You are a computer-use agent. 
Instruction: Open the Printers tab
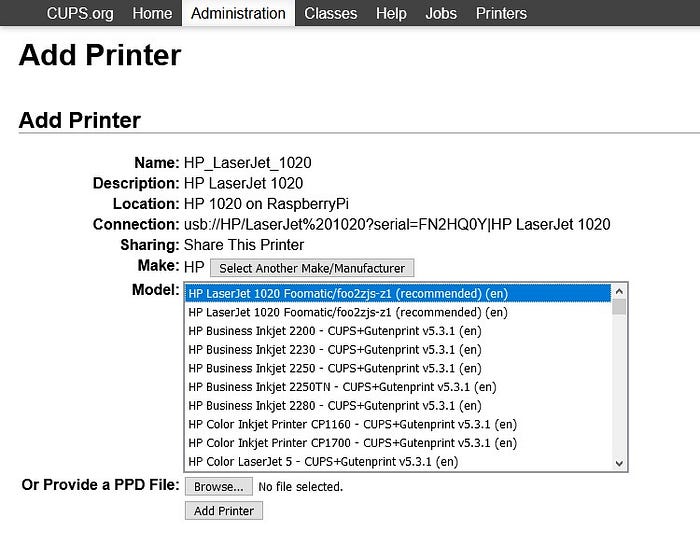[501, 13]
